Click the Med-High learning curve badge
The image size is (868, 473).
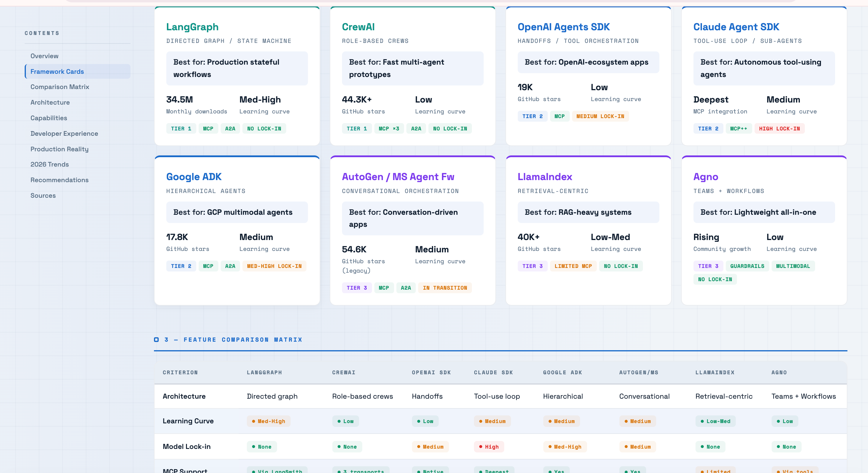click(x=268, y=421)
